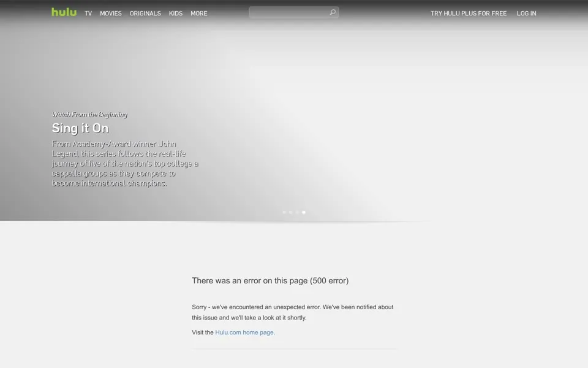Click the Sing it On title
Image resolution: width=588 pixels, height=368 pixels.
point(80,128)
